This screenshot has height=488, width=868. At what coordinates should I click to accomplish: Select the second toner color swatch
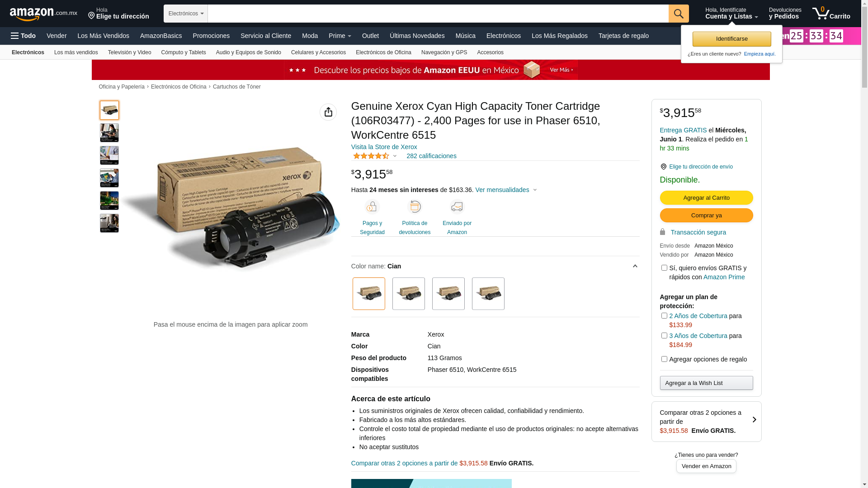point(409,294)
